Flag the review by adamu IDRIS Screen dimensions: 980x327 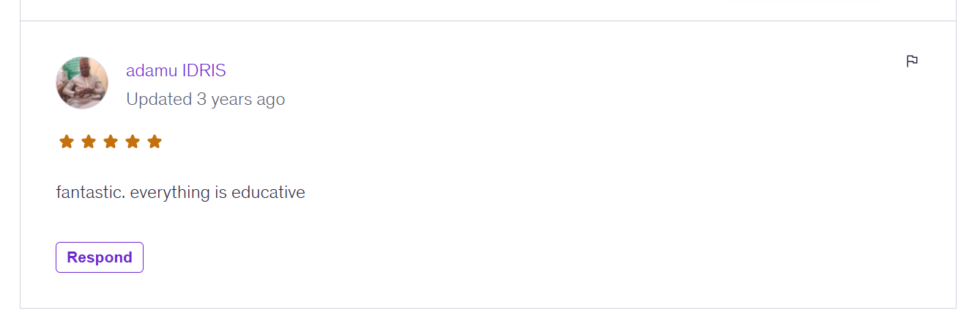[912, 61]
